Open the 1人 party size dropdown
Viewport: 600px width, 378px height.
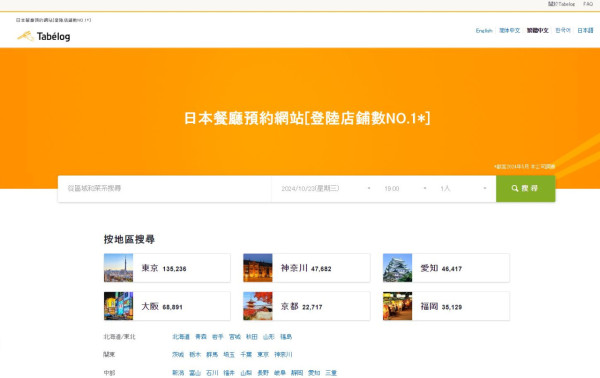pyautogui.click(x=463, y=189)
